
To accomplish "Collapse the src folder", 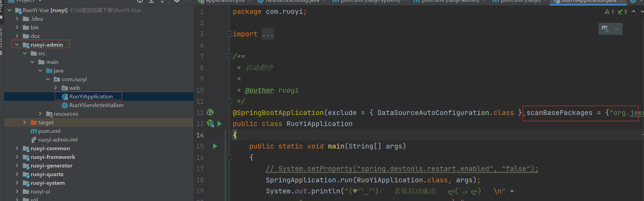I will pyautogui.click(x=25, y=54).
